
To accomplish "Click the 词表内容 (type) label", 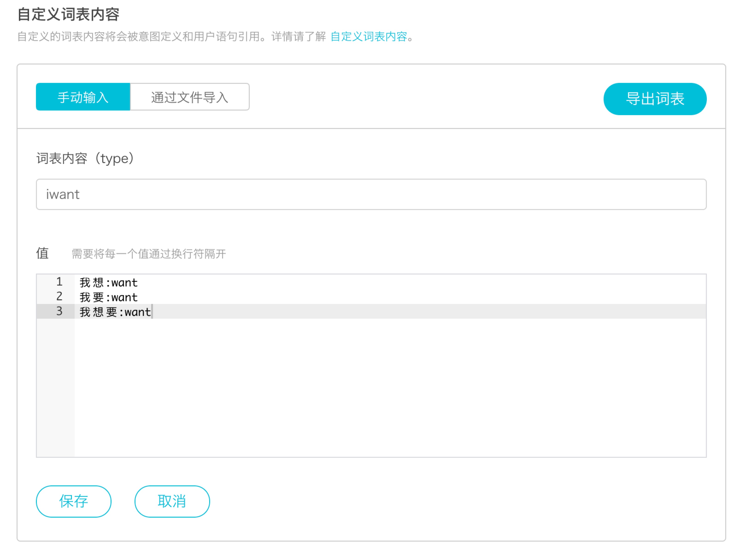I will (x=85, y=158).
